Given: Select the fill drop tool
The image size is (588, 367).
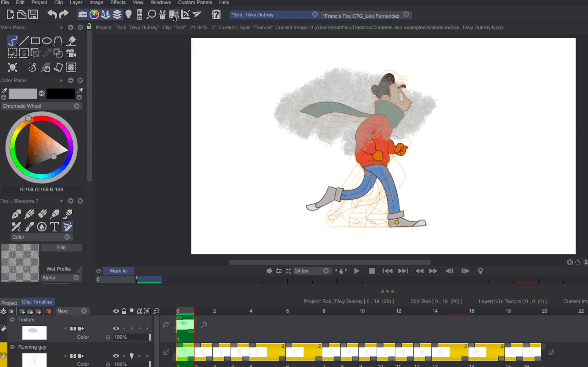Looking at the screenshot, I should coord(41,226).
